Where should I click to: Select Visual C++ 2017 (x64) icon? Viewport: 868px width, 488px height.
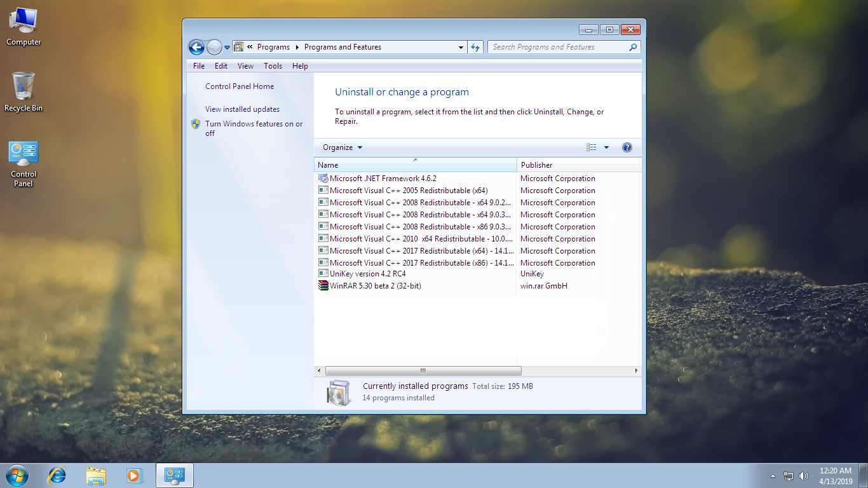coord(323,251)
